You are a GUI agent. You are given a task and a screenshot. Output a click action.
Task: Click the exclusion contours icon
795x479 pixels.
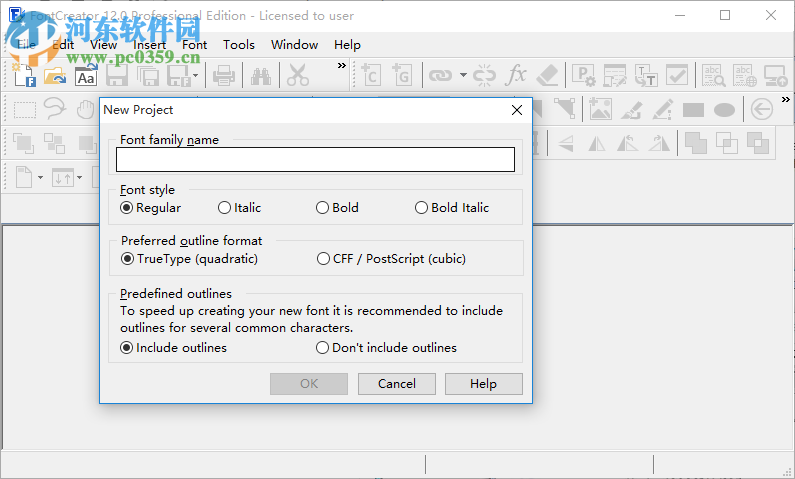pos(757,143)
